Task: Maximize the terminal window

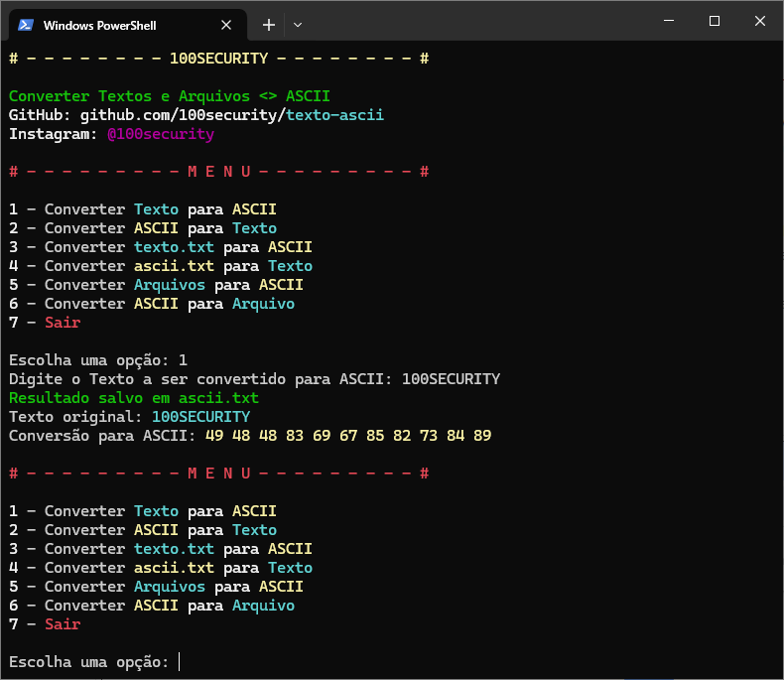Action: click(x=715, y=21)
